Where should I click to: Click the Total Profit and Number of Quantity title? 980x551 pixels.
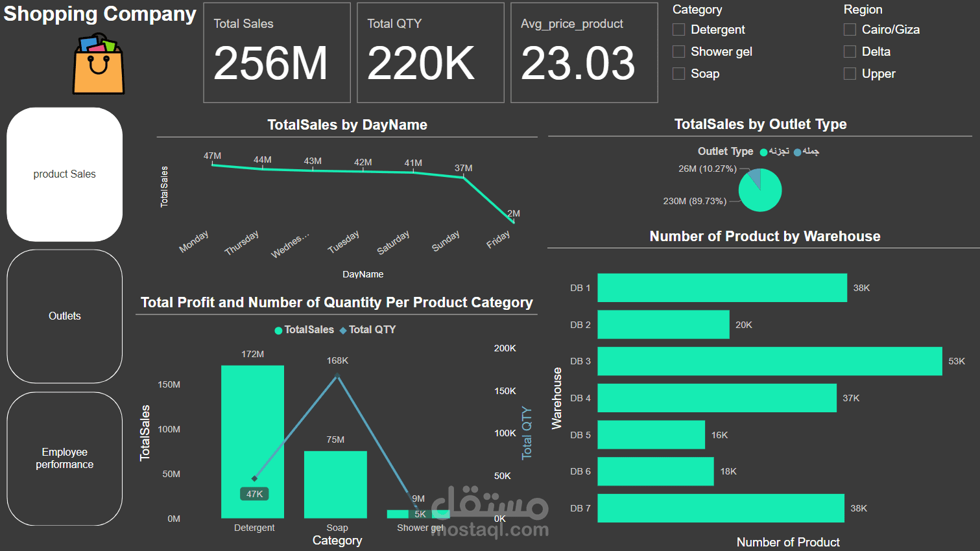click(x=337, y=302)
